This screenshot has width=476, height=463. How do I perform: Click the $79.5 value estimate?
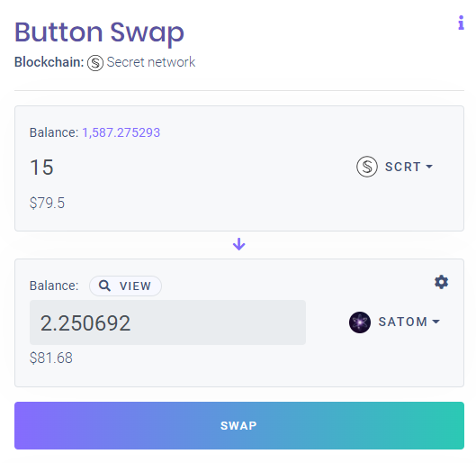pyautogui.click(x=47, y=203)
